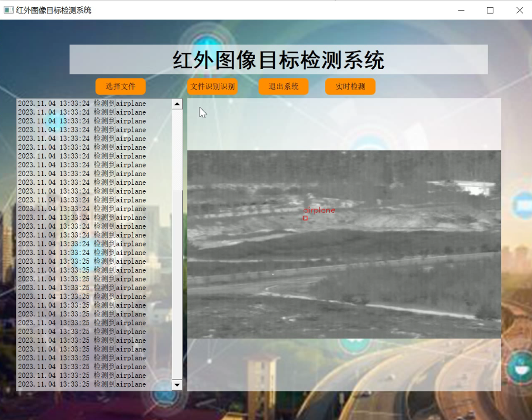Exit via the 退出系统 button
This screenshot has width=532, height=420.
tap(284, 87)
